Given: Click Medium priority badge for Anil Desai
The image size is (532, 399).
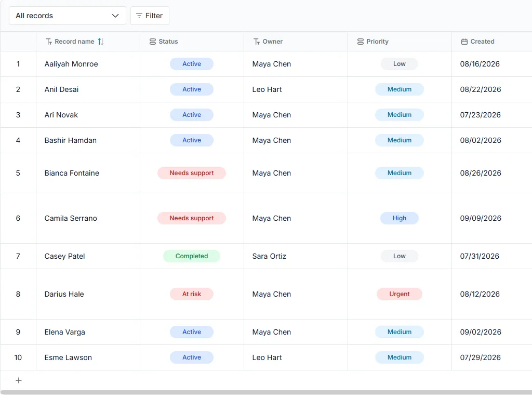Looking at the screenshot, I should (400, 89).
